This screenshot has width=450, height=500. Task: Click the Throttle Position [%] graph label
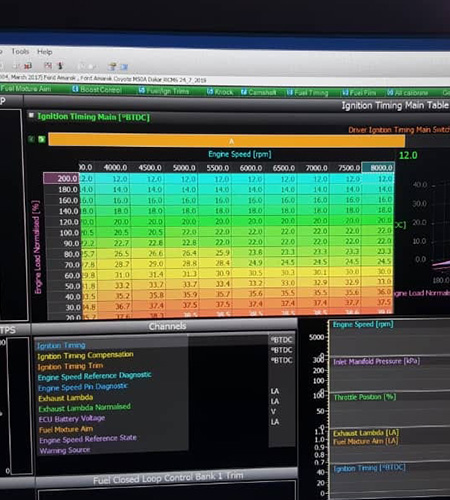click(x=365, y=397)
